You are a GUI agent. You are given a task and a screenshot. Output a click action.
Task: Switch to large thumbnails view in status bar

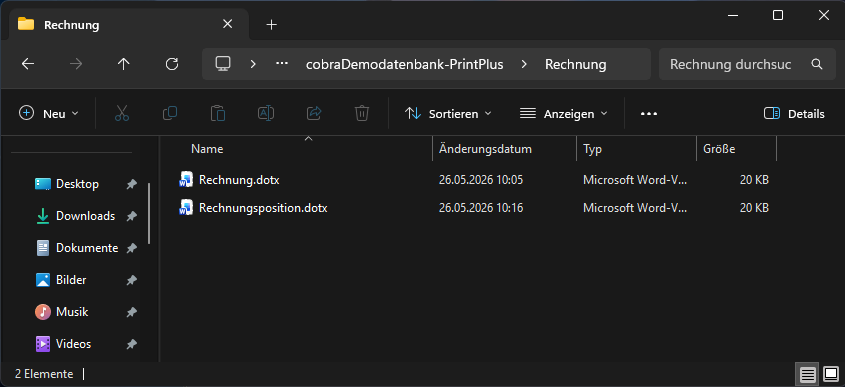pos(830,374)
